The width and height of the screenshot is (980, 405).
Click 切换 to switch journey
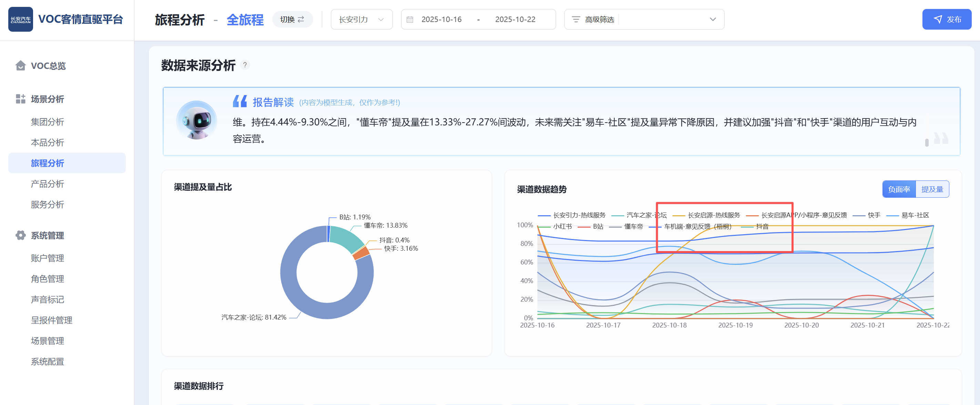click(292, 19)
